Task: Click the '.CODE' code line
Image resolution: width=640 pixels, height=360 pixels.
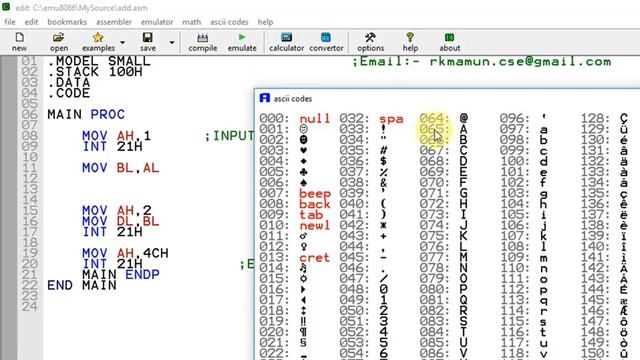Action: pyautogui.click(x=68, y=93)
